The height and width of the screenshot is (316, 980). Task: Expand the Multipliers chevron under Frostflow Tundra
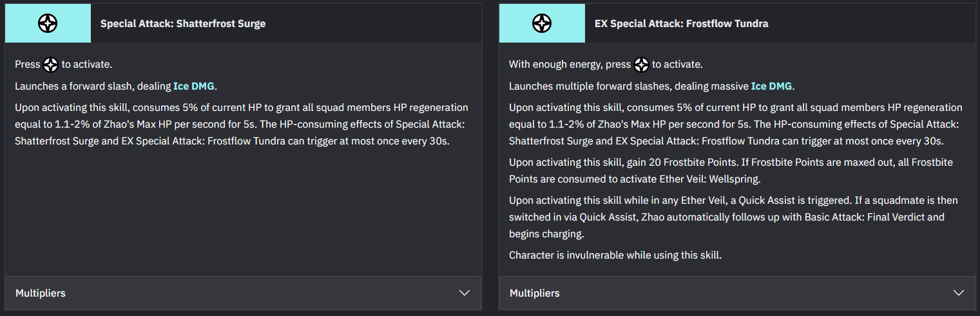tap(959, 293)
